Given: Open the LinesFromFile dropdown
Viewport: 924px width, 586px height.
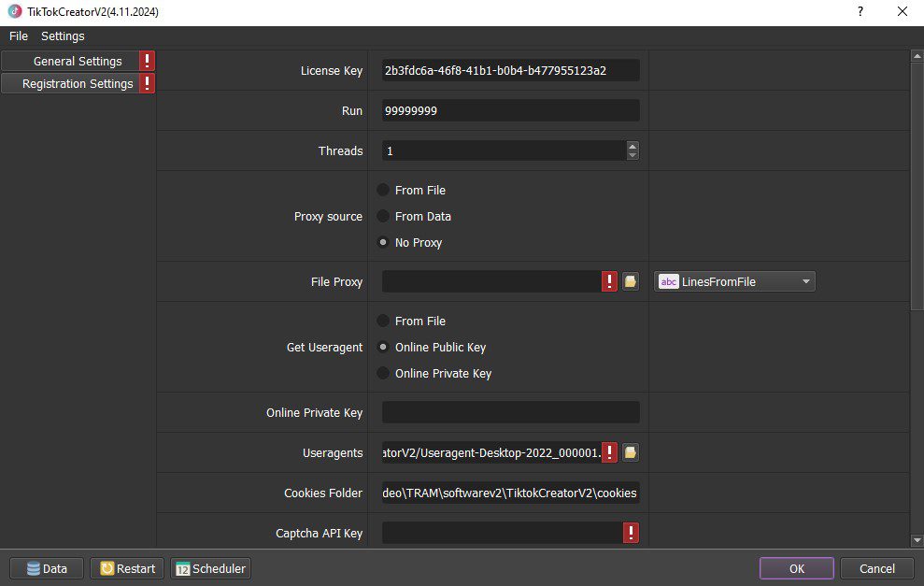Looking at the screenshot, I should click(734, 282).
